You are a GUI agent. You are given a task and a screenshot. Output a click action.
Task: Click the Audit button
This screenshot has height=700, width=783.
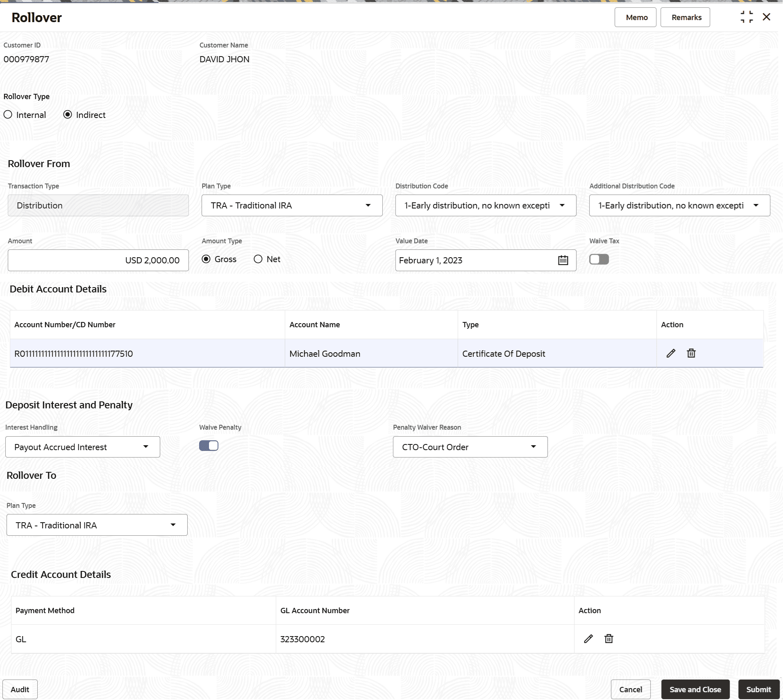pos(20,689)
